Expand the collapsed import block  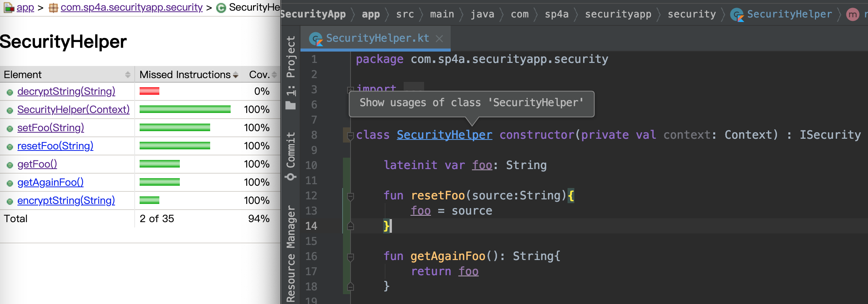coord(351,90)
